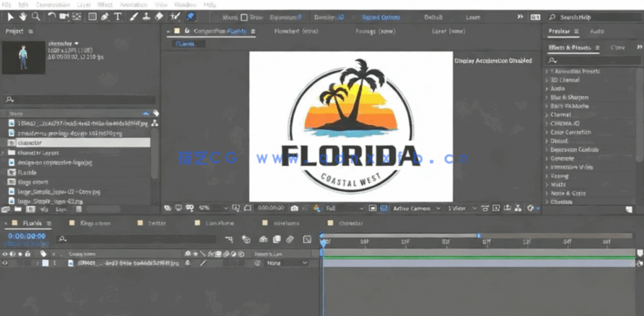Open layer 1 parent None dropdown
This screenshot has width=644, height=316.
tap(287, 263)
